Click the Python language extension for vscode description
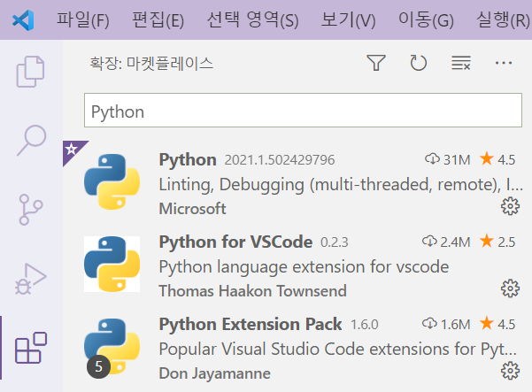 [x=304, y=267]
